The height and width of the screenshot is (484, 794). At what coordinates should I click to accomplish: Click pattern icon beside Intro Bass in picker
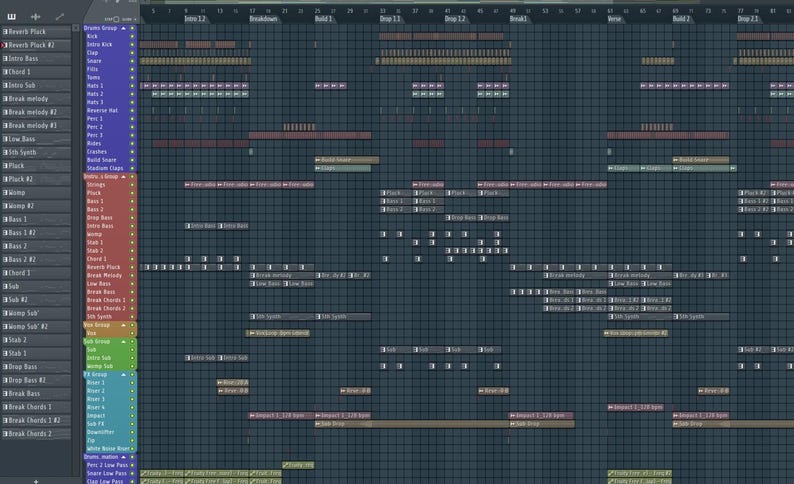(5, 58)
